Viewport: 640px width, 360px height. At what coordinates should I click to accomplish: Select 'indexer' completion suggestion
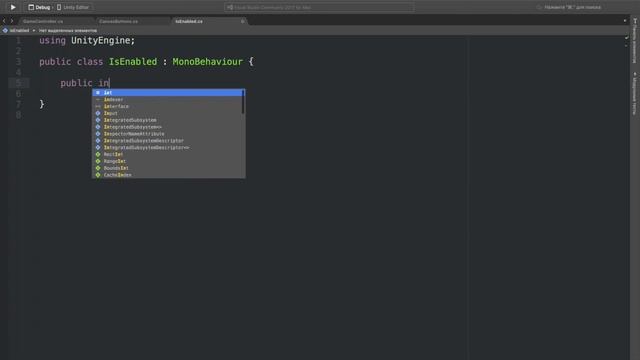168,100
